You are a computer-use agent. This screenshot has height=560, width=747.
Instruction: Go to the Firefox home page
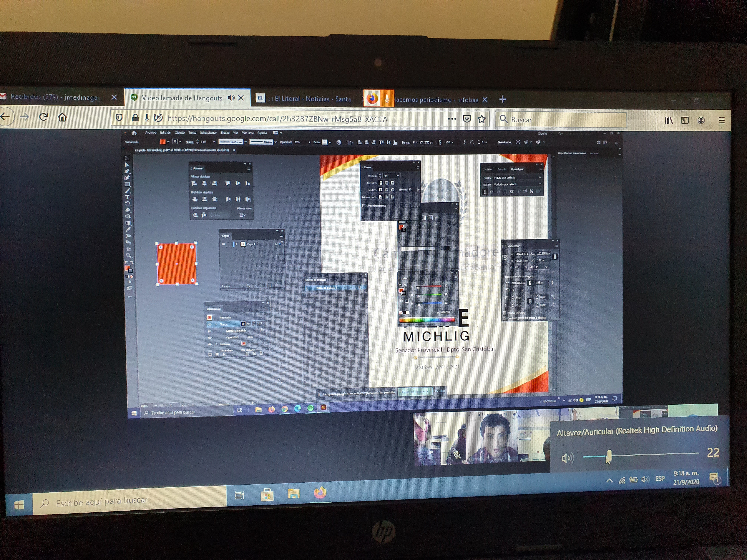62,117
